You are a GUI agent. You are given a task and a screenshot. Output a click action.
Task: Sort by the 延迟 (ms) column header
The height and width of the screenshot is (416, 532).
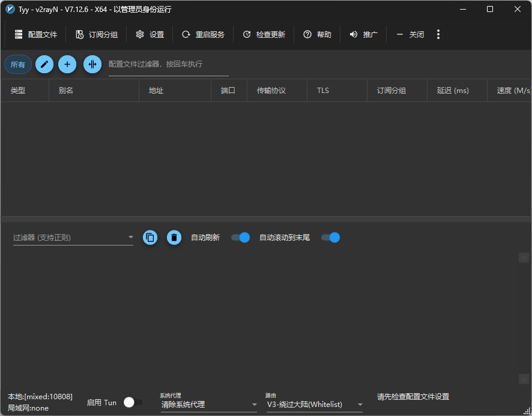click(x=457, y=91)
